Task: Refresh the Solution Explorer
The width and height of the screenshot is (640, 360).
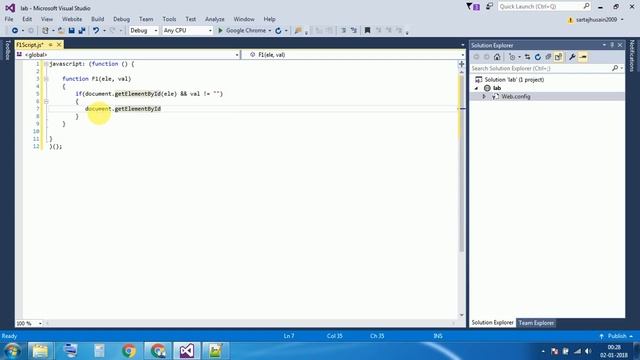Action: [538, 57]
